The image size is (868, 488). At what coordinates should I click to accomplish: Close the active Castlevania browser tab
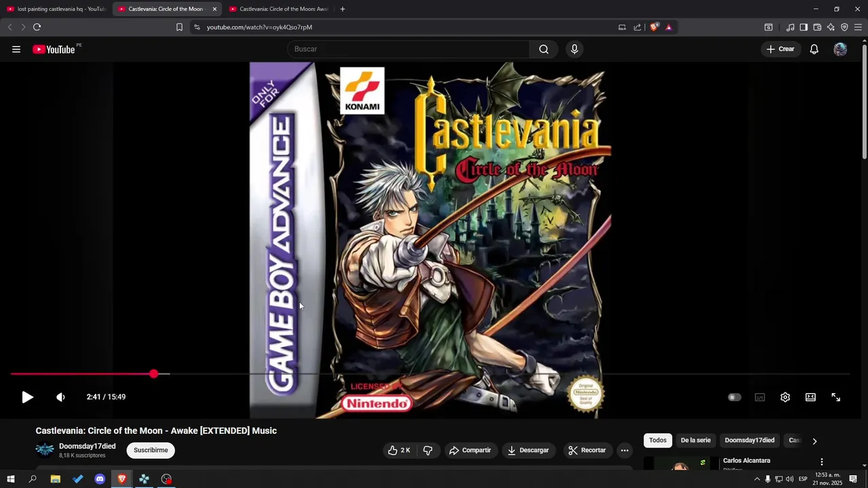214,9
